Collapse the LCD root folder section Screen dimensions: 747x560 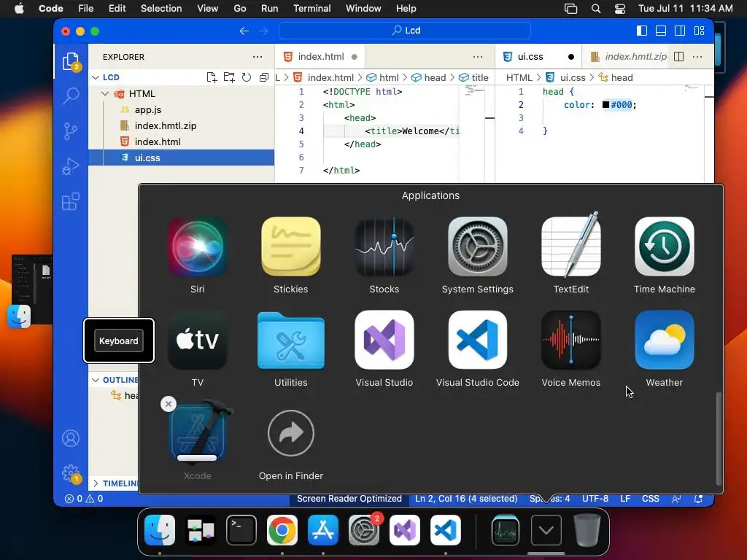click(96, 77)
